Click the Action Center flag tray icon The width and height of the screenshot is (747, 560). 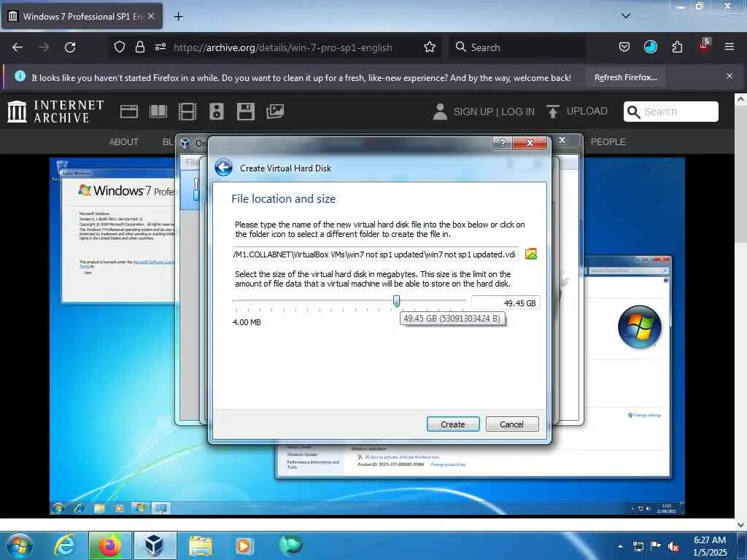tap(656, 546)
